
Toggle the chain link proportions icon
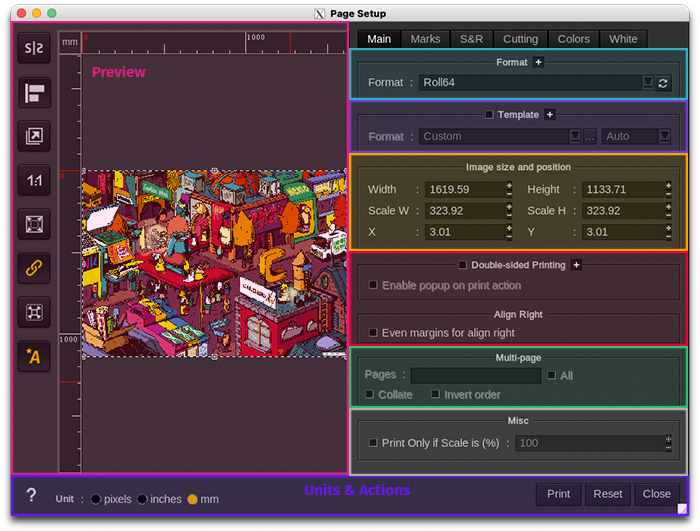click(34, 268)
